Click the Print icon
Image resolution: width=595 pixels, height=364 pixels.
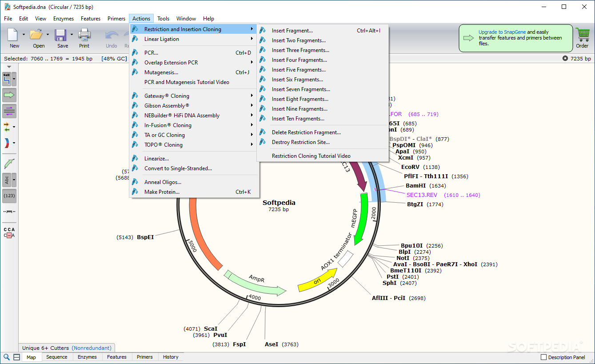pos(84,35)
